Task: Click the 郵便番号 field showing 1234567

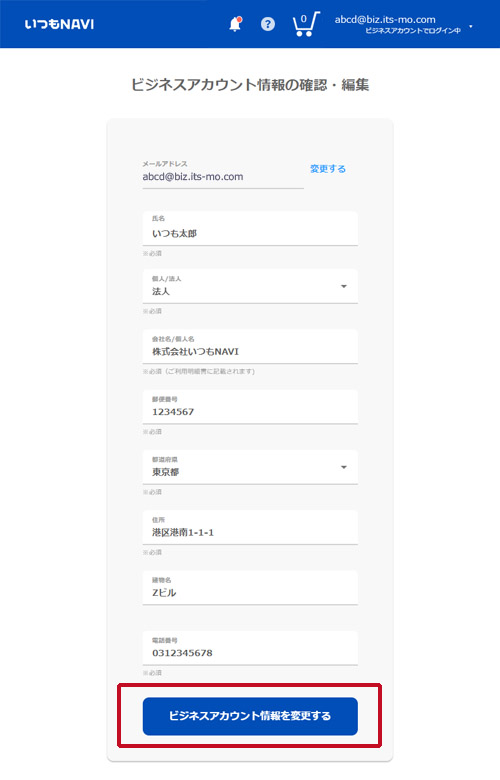Action: click(x=250, y=406)
